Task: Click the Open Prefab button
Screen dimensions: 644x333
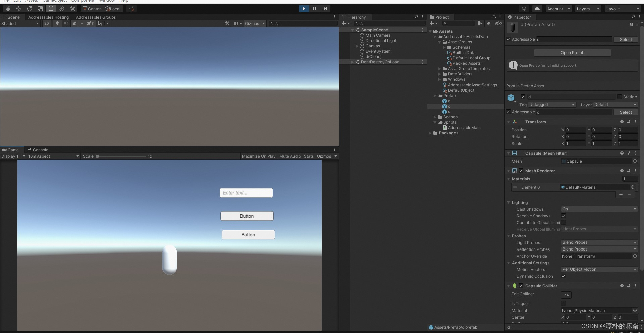Action: coord(572,53)
